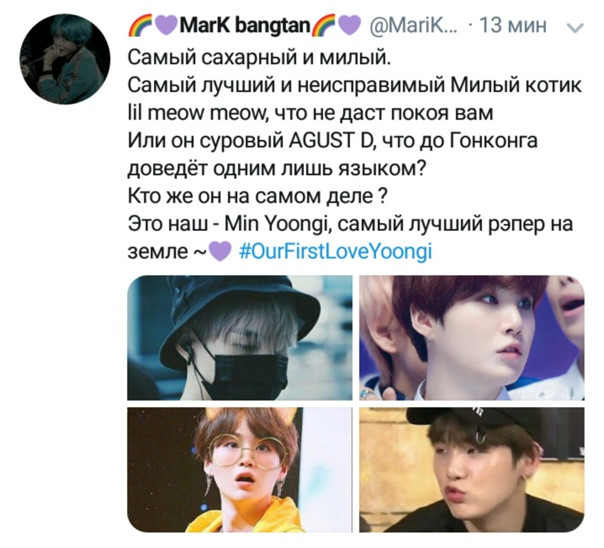604x548 pixels.
Task: Click the line 'Кто же он на самом деле ?'
Action: click(x=257, y=196)
